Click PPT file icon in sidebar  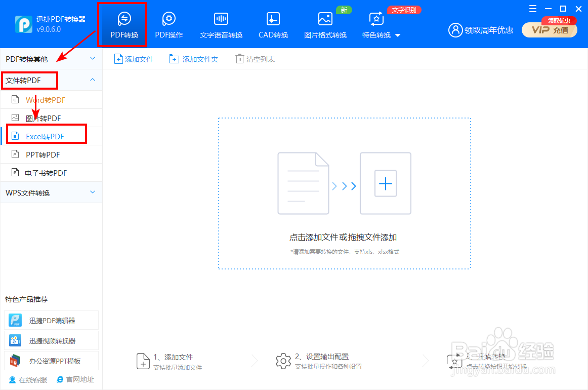[15, 154]
